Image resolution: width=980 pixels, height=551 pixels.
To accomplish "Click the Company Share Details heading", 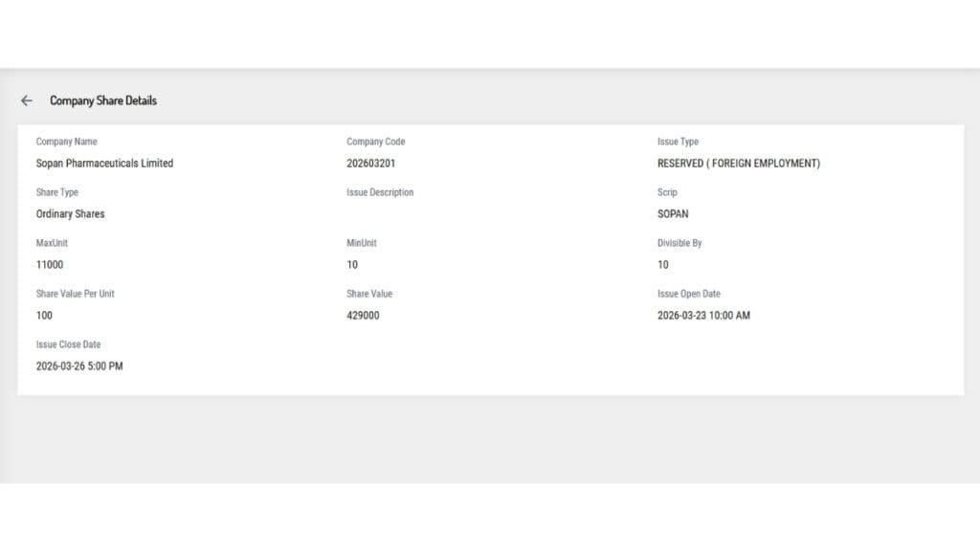I will click(x=103, y=100).
